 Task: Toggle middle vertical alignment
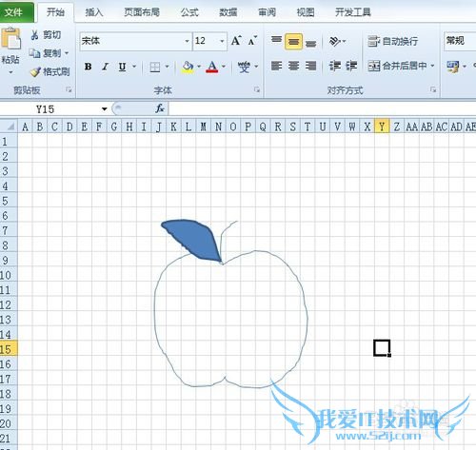[x=293, y=41]
